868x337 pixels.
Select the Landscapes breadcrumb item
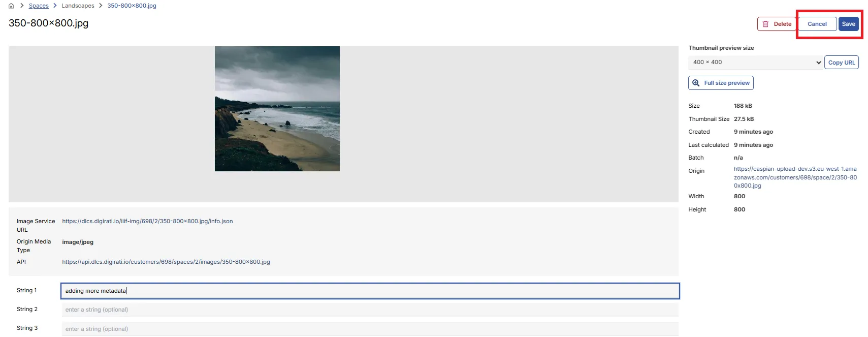pyautogui.click(x=78, y=6)
